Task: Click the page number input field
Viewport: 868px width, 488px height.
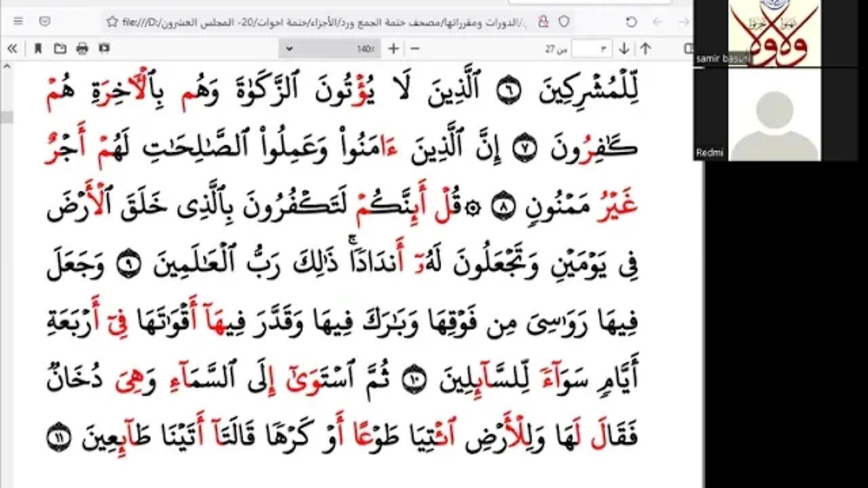Action: (x=591, y=49)
